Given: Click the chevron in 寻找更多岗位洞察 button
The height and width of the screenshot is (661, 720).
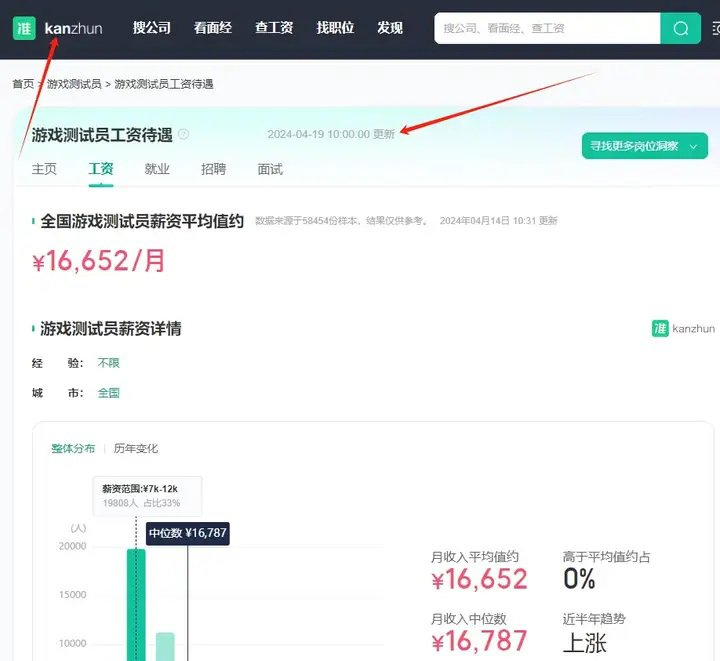Looking at the screenshot, I should coord(693,146).
